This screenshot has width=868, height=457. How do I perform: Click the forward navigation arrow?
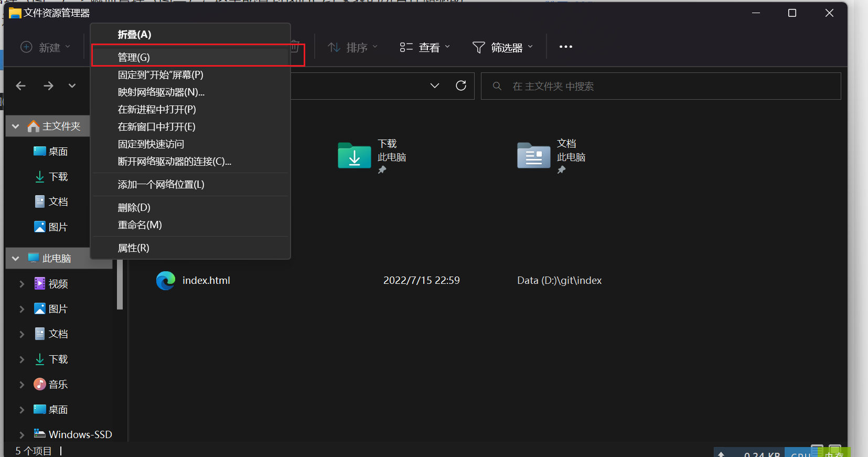pyautogui.click(x=48, y=86)
